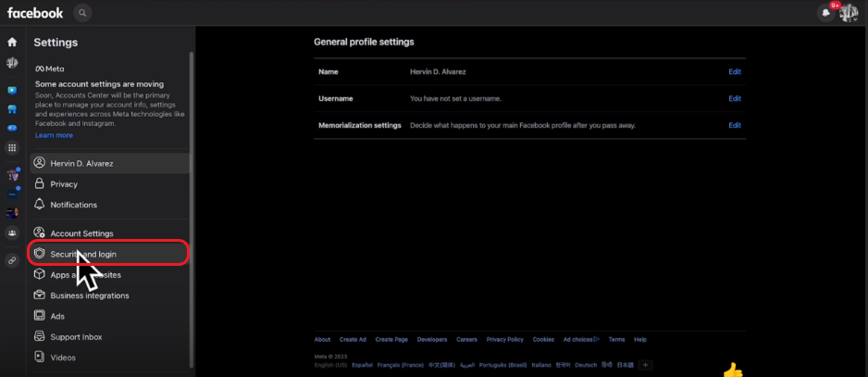Viewport: 868px width, 377px height.
Task: Select Hervin D. Alvarez settings item
Action: 109,164
